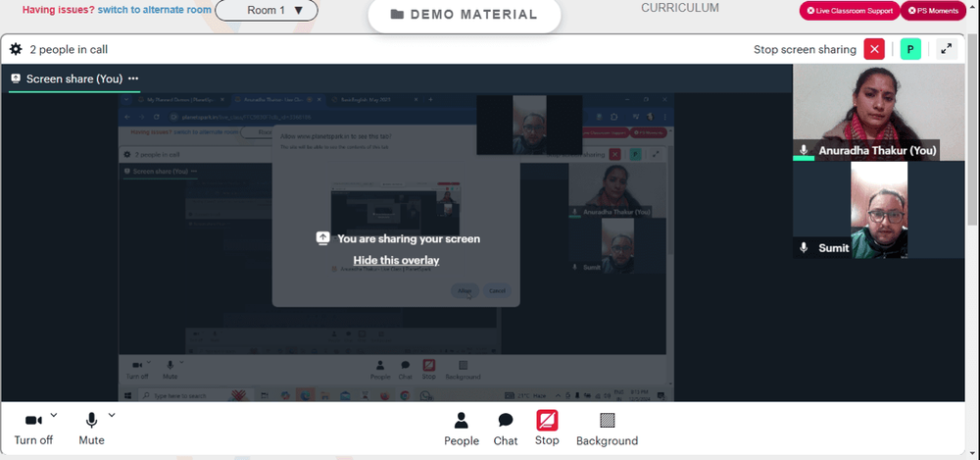Screen dimensions: 980x460
Task: Click the Allow button in the shared screen preview
Action: [465, 291]
